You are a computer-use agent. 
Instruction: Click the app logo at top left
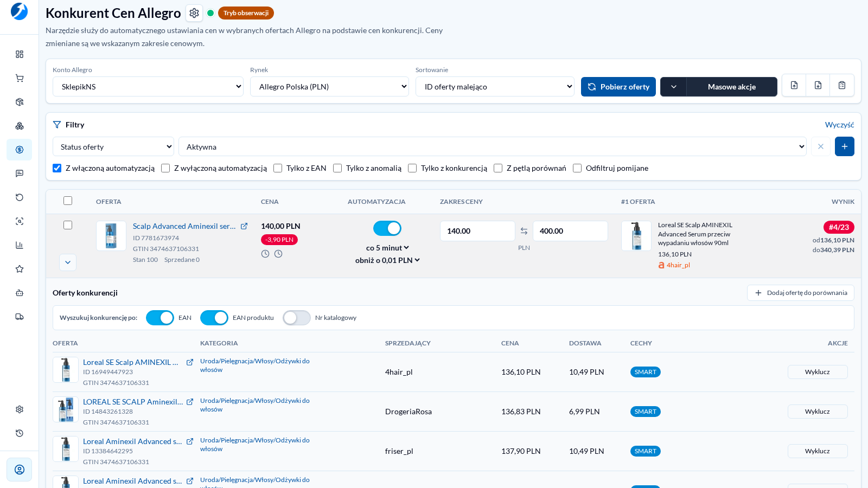coord(19,11)
